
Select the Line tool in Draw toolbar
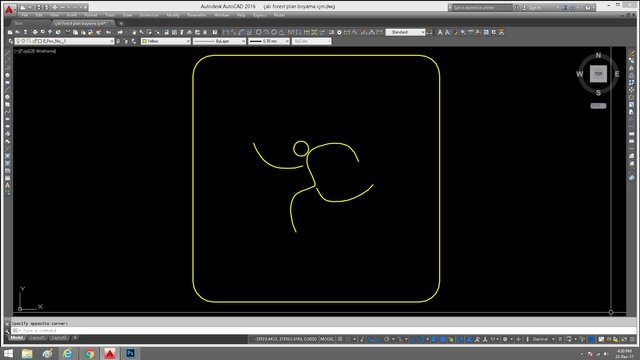pyautogui.click(x=7, y=53)
